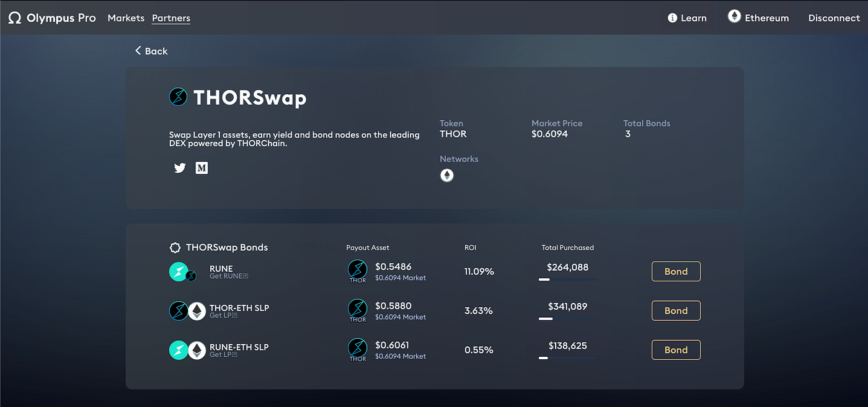Screen dimensions: 868x407
Task: Open the Markets nav tab
Action: [126, 18]
